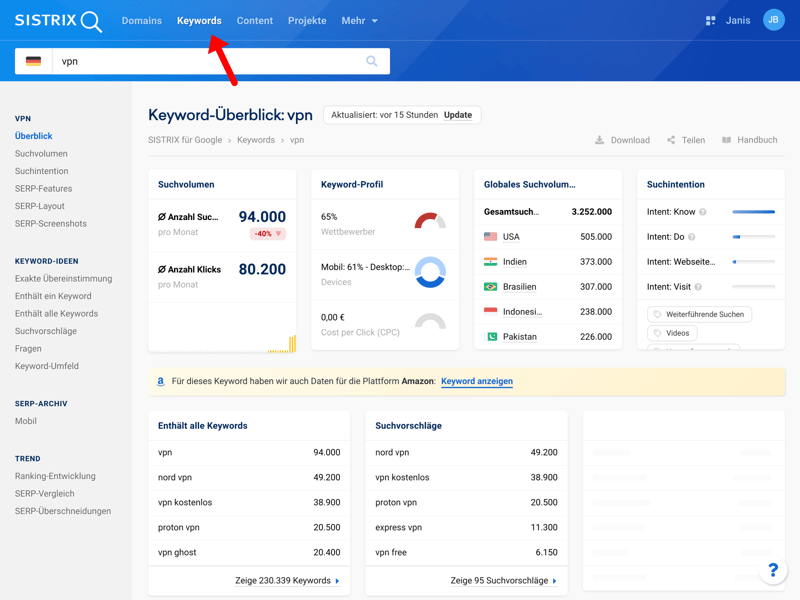Viewport: 800px width, 600px height.
Task: Click the Intent: Know progress bar
Action: pos(753,212)
